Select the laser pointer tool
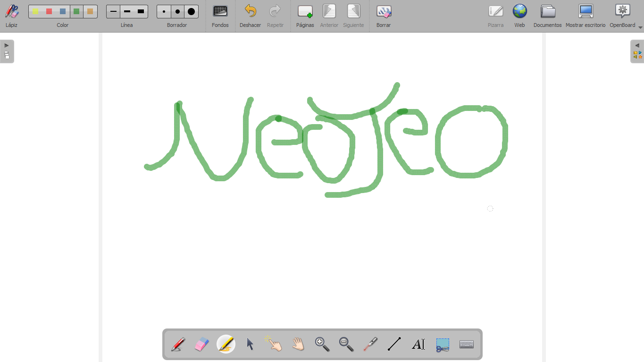 click(370, 344)
